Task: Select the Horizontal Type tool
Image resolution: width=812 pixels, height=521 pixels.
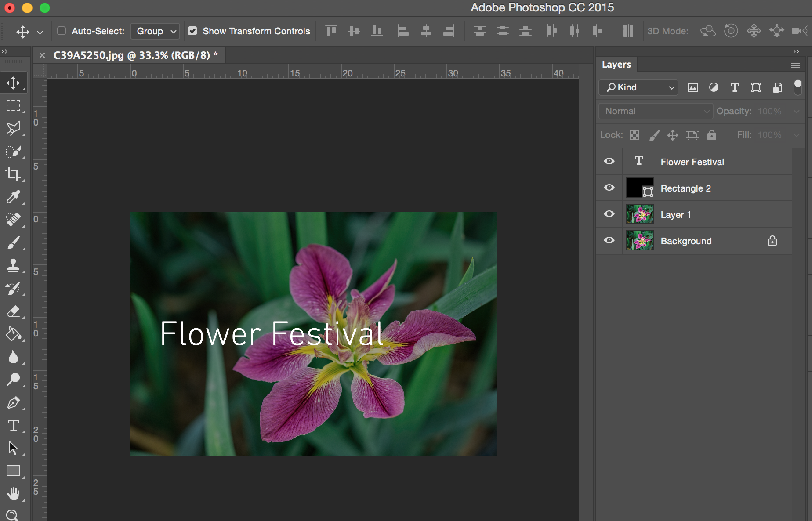Action: pyautogui.click(x=13, y=425)
